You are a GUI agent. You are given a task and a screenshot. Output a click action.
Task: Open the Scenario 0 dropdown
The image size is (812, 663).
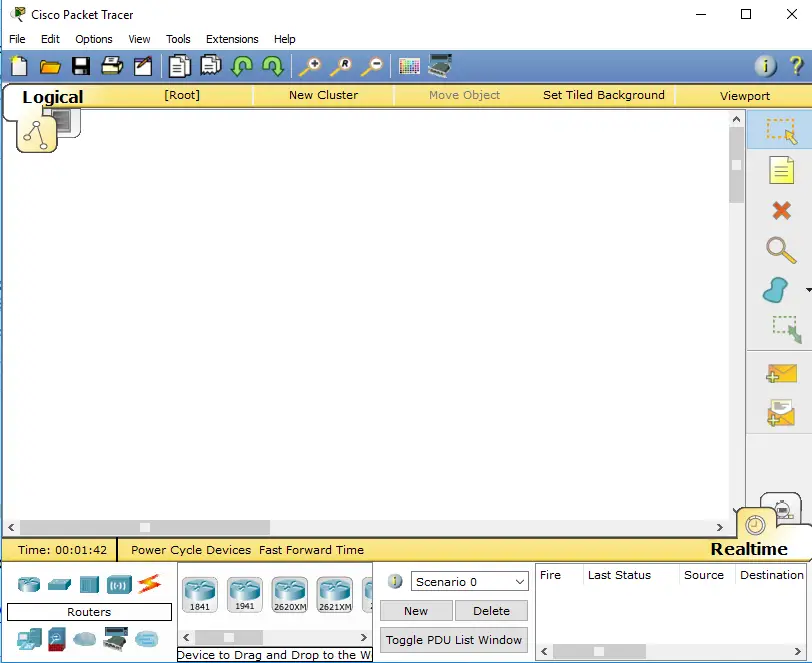[468, 581]
